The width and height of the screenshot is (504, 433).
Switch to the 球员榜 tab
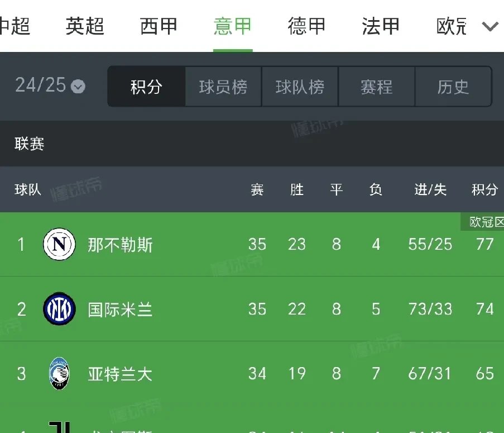223,87
